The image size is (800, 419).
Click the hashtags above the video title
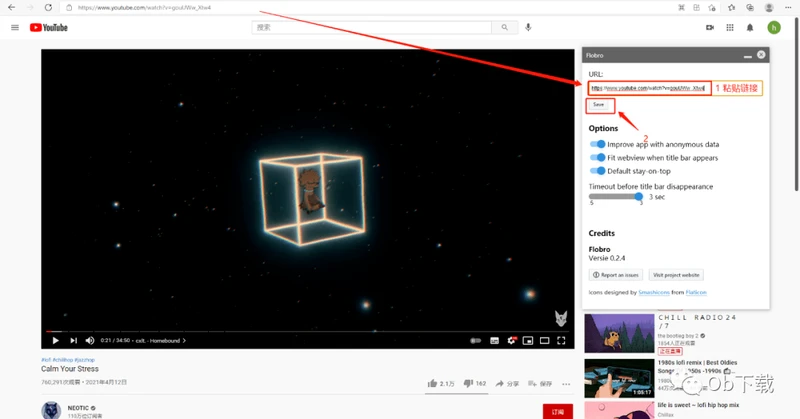[x=68, y=360]
